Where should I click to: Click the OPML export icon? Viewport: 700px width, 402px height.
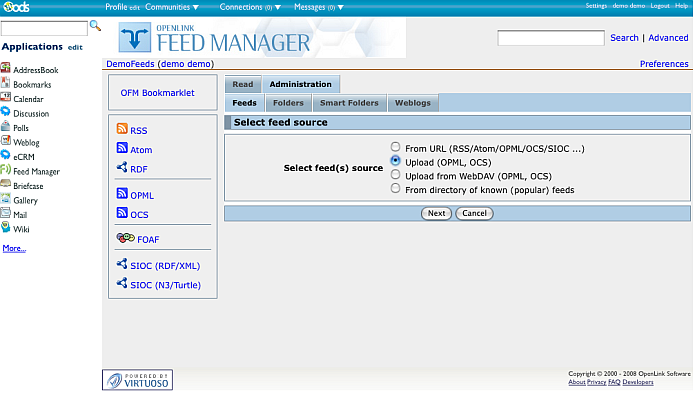coord(122,195)
